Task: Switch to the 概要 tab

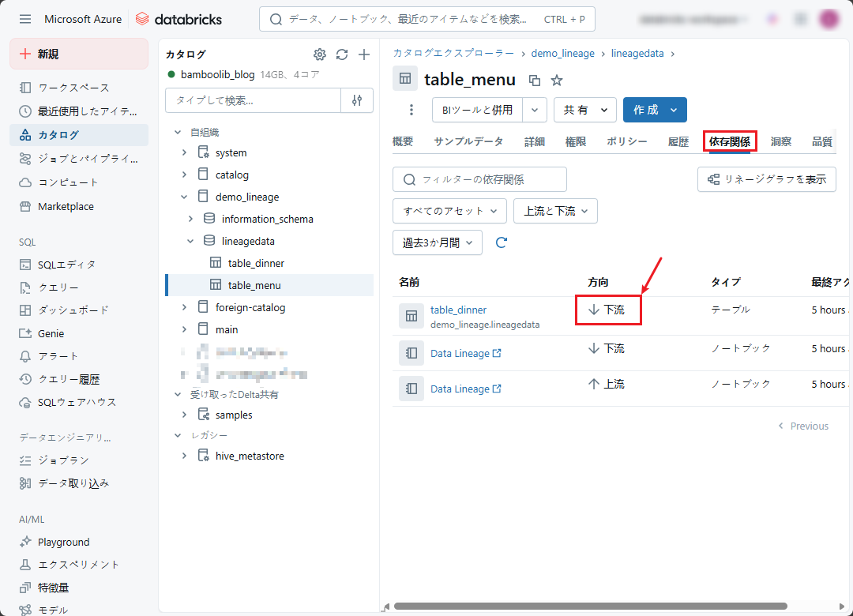Action: click(403, 141)
